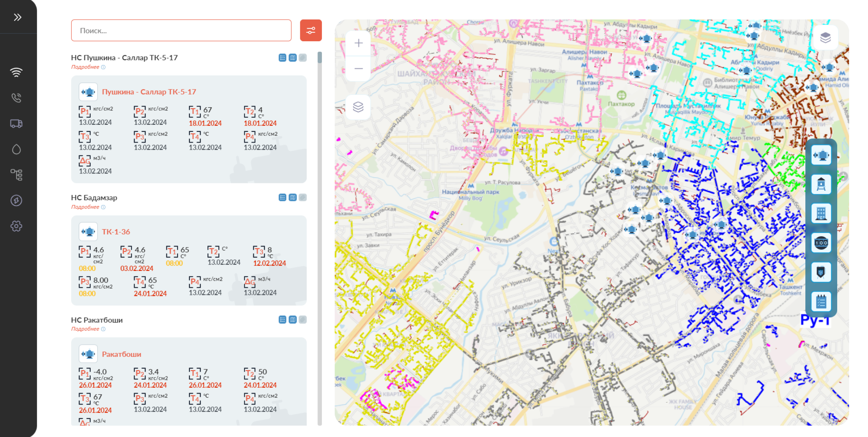Toggle buildings layer on map
868x437 pixels.
coord(821,213)
